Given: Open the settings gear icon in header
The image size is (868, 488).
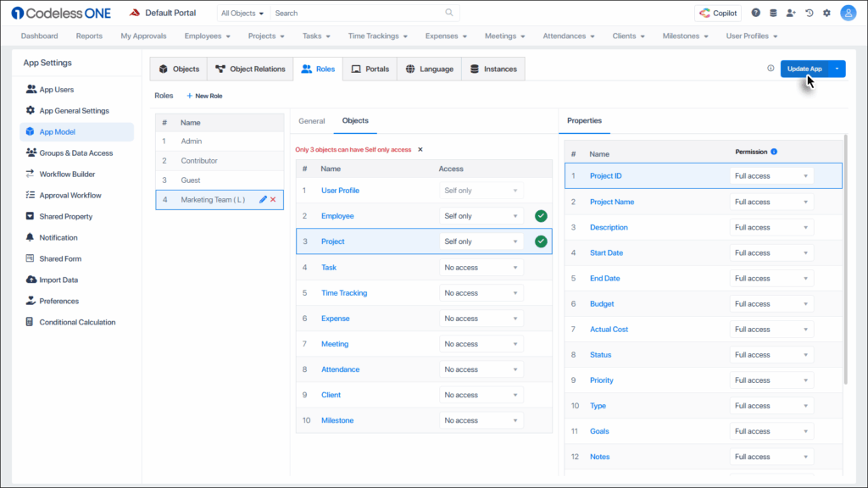Looking at the screenshot, I should click(827, 13).
